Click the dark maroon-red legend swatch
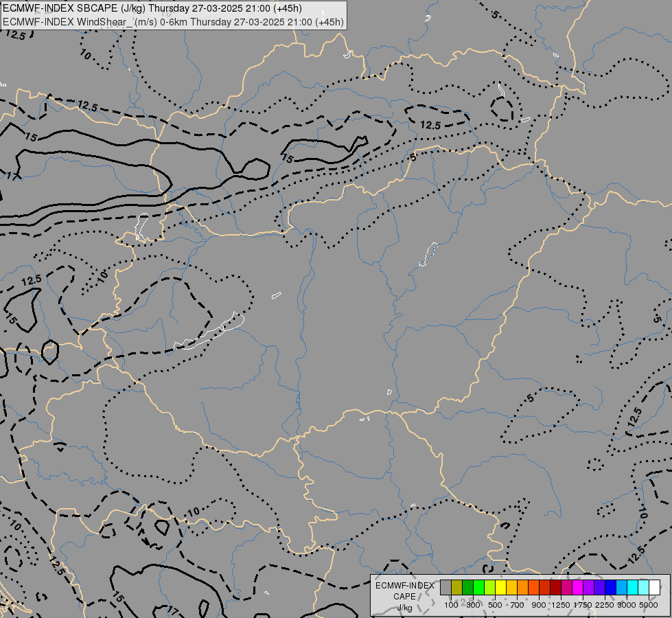 (555, 588)
